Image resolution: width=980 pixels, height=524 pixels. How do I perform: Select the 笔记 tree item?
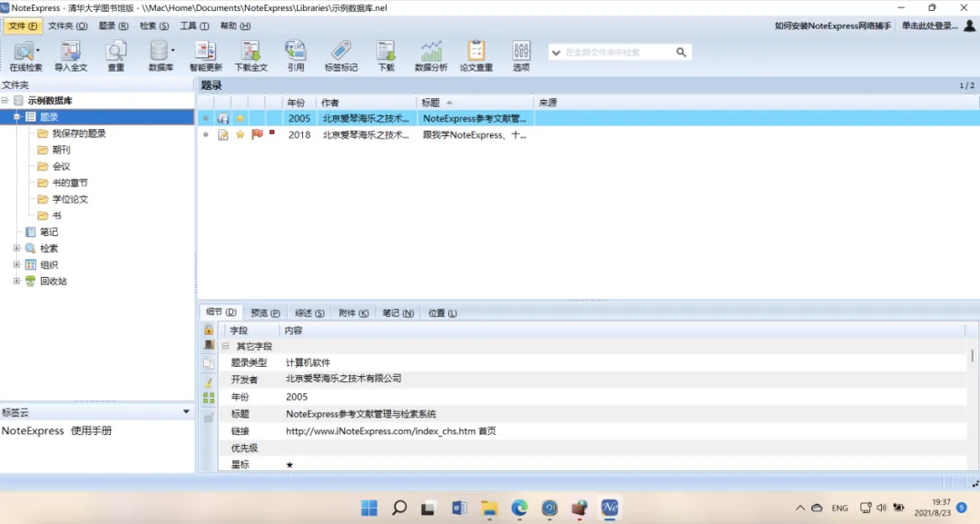click(49, 232)
